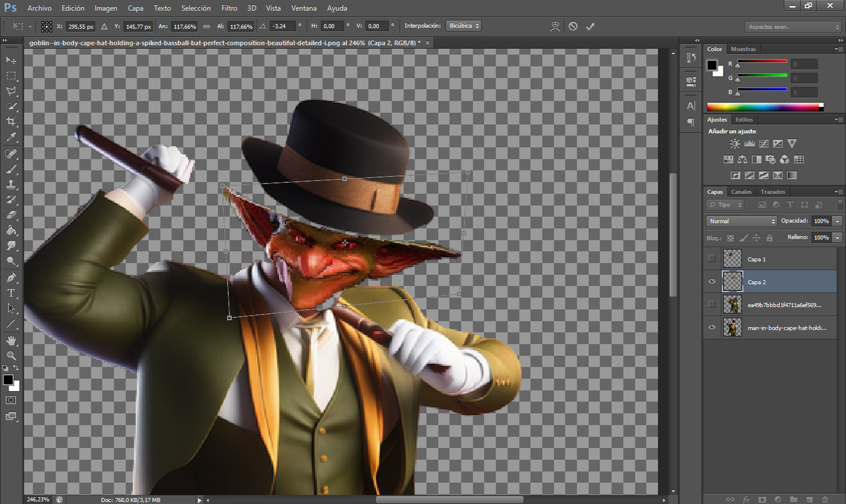Image resolution: width=846 pixels, height=504 pixels.
Task: Switch to the Trazados tab
Action: point(773,192)
